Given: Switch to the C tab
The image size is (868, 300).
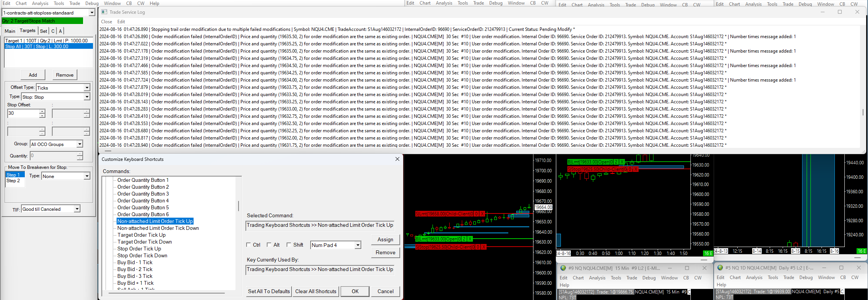Looking at the screenshot, I should pos(53,31).
